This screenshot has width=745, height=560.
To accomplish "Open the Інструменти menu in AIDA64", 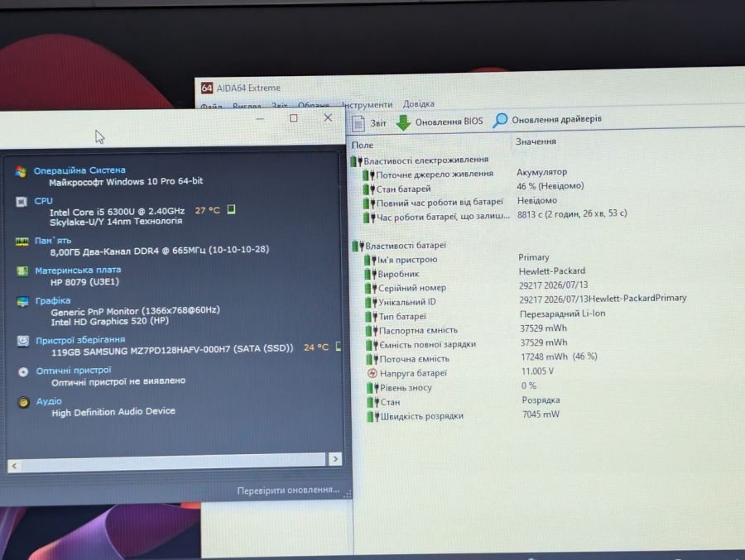I will [x=367, y=104].
